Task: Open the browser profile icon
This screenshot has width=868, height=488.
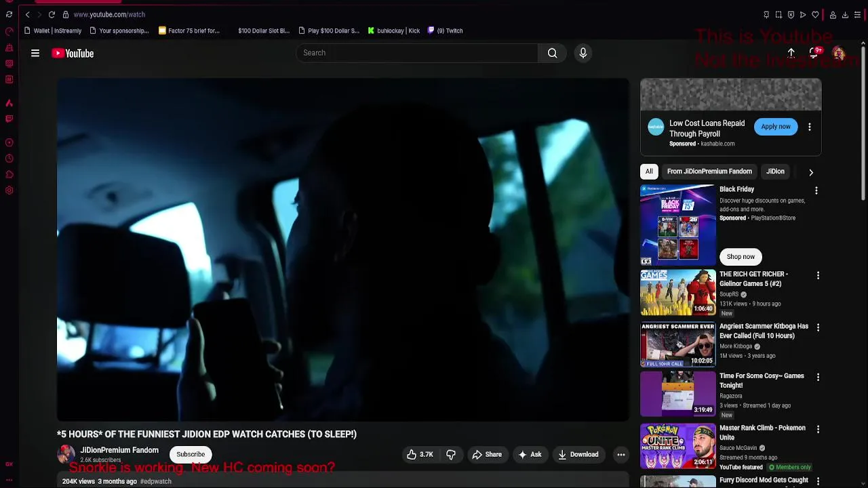Action: (x=833, y=14)
